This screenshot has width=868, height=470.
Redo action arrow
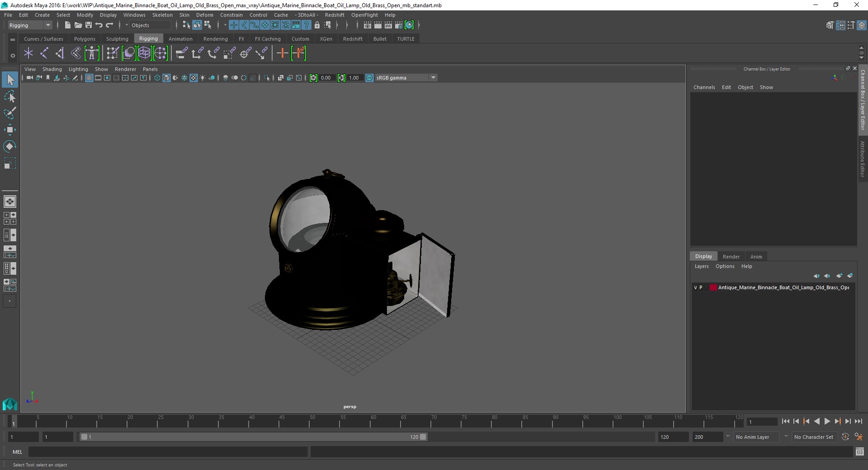[x=109, y=25]
